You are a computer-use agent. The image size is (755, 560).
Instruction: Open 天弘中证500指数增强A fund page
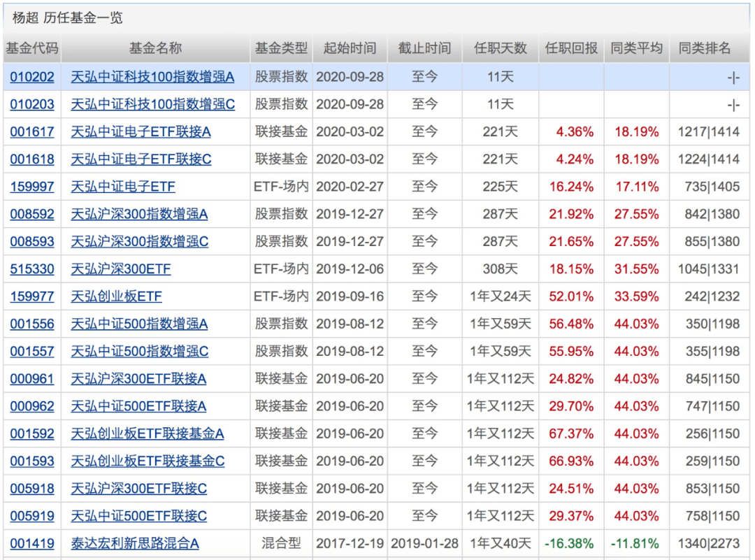click(139, 324)
